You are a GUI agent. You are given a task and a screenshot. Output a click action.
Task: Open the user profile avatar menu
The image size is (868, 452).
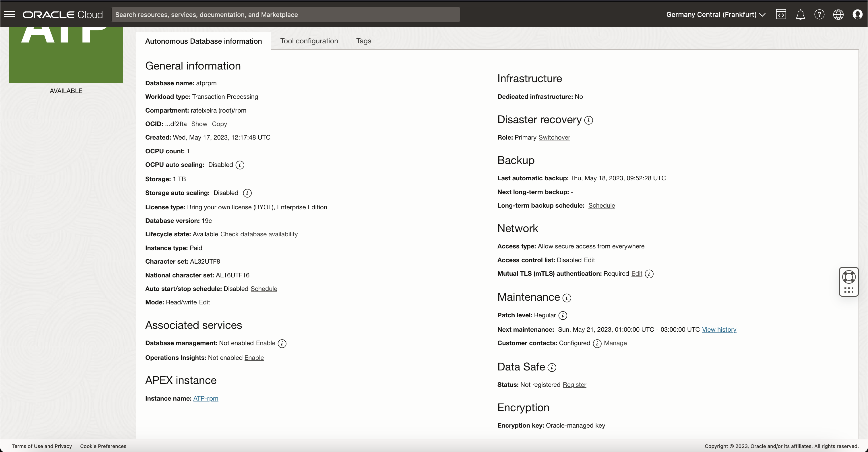(x=857, y=14)
